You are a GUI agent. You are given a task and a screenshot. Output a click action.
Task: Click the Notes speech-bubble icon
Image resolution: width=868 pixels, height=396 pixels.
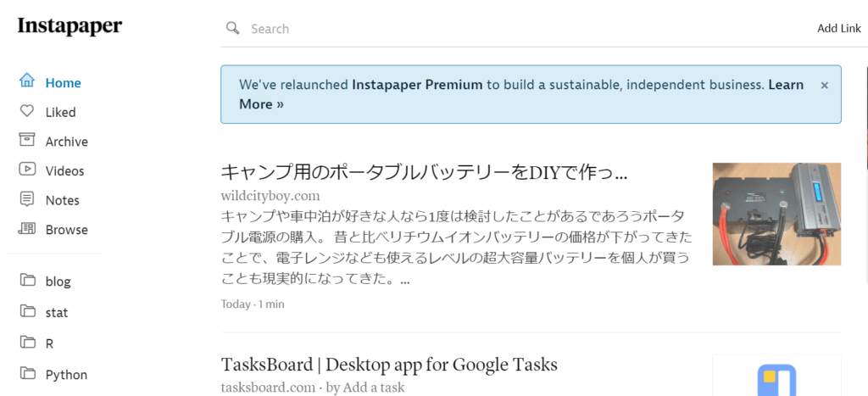(x=26, y=198)
